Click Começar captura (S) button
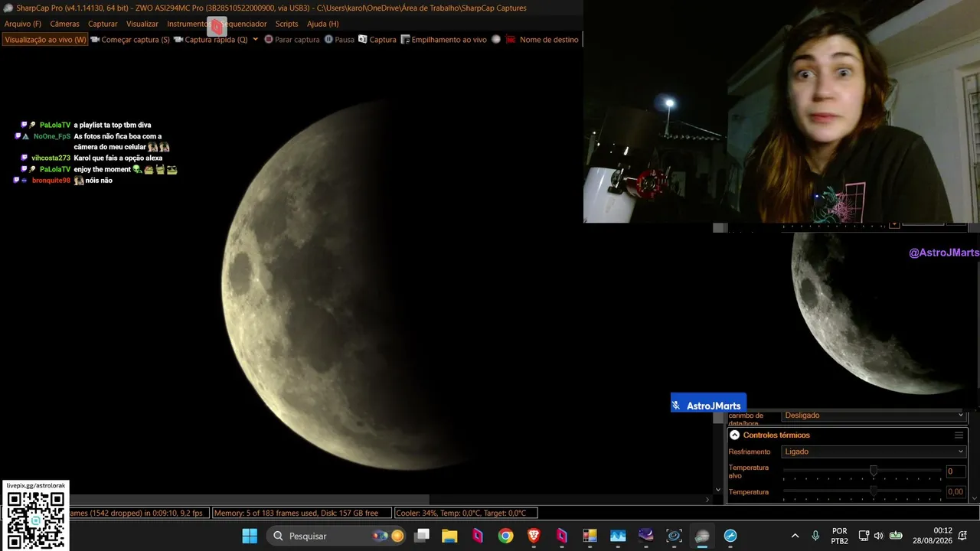980x551 pixels. [x=130, y=39]
